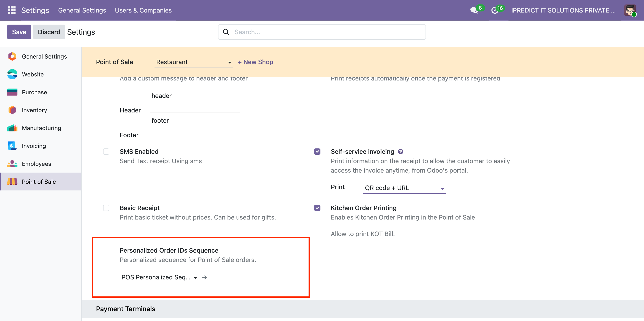Screen dimensions: 644x321
Task: Open Manufacturing settings in sidebar
Action: point(41,128)
